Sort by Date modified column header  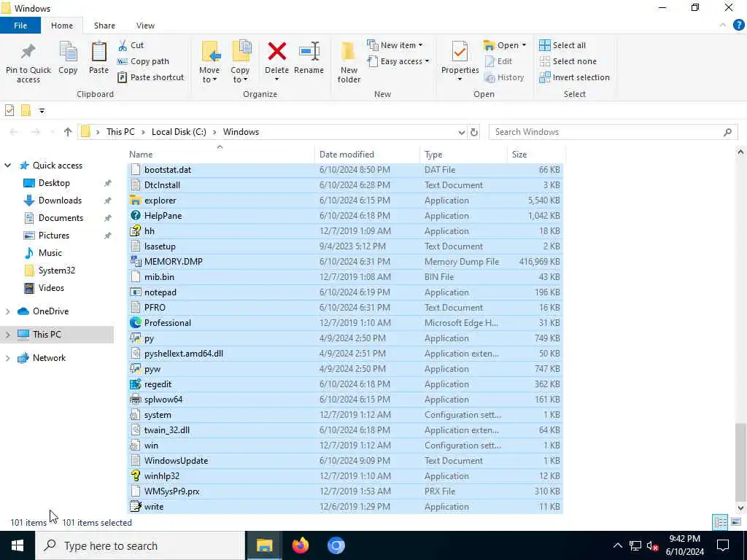coord(367,155)
